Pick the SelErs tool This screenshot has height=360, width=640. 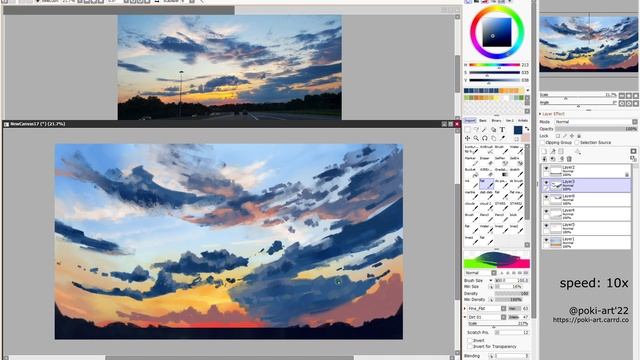click(x=516, y=161)
